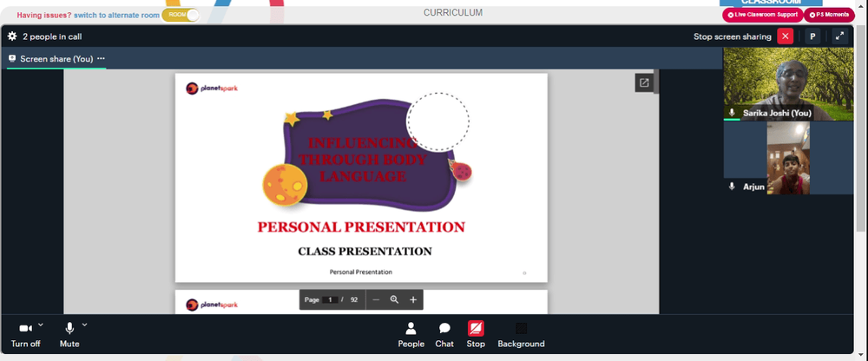Zoom in the PDF with plus icon

click(x=413, y=299)
